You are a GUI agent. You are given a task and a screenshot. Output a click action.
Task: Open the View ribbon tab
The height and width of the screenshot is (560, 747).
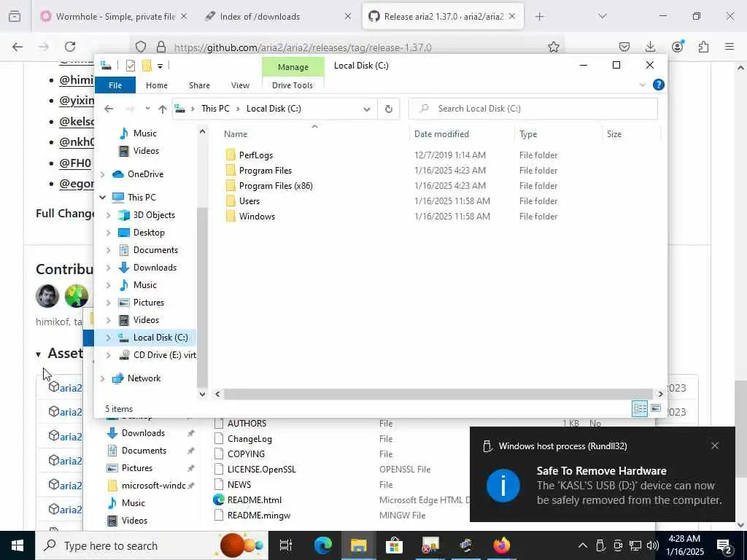240,85
